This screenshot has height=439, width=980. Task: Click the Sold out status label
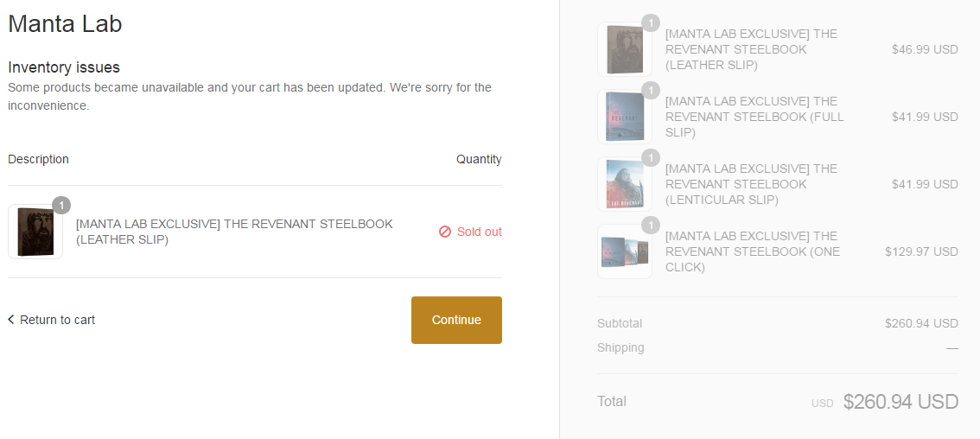tap(480, 232)
